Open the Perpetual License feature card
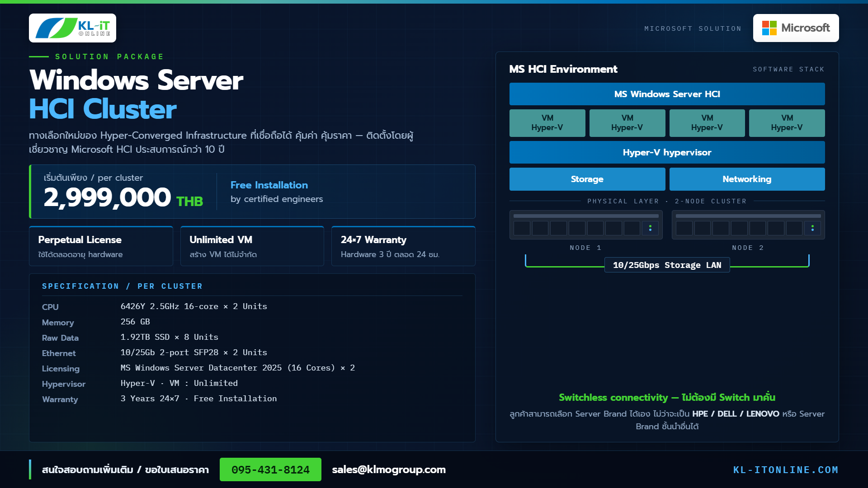868x488 pixels. pyautogui.click(x=101, y=246)
